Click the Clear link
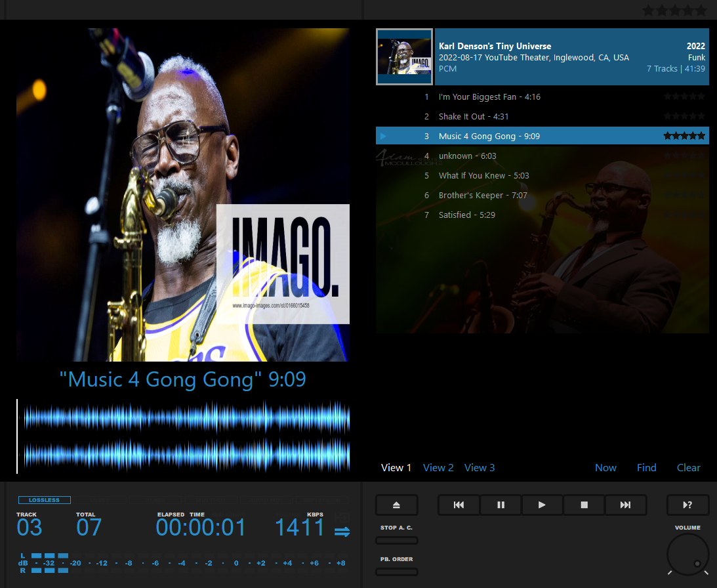Viewport: 717px width, 588px height. [x=688, y=468]
